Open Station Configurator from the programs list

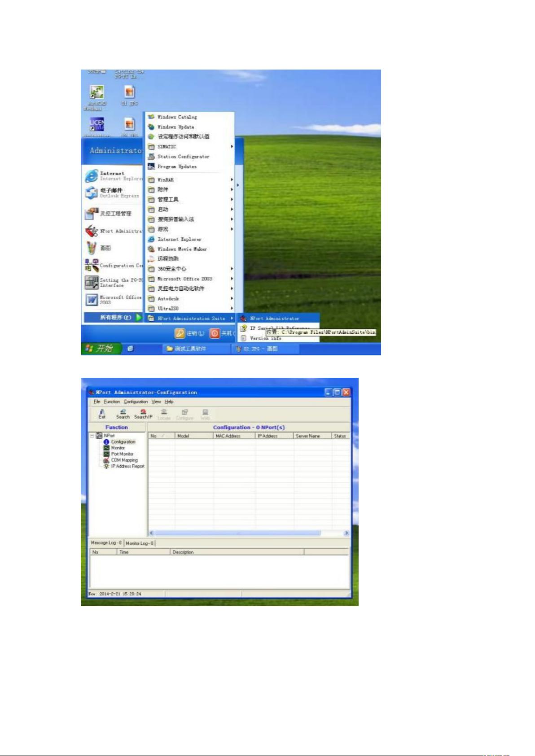(190, 157)
